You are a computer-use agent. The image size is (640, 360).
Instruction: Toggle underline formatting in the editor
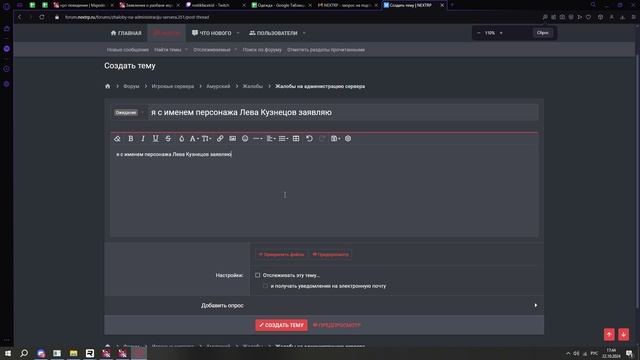[156, 139]
